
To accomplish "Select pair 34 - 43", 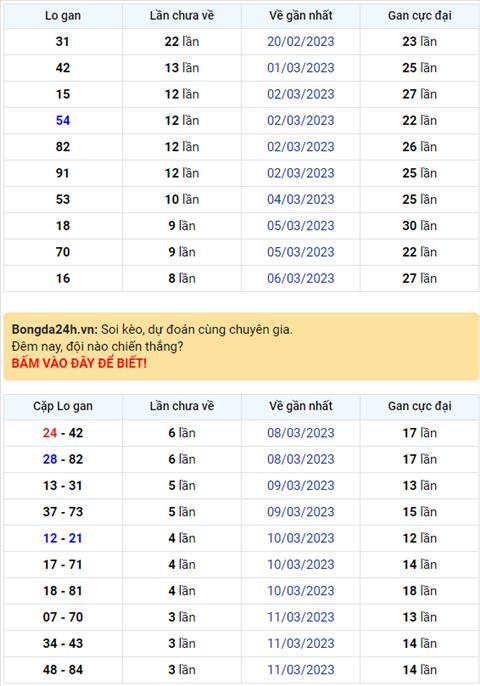I will coord(63,643).
